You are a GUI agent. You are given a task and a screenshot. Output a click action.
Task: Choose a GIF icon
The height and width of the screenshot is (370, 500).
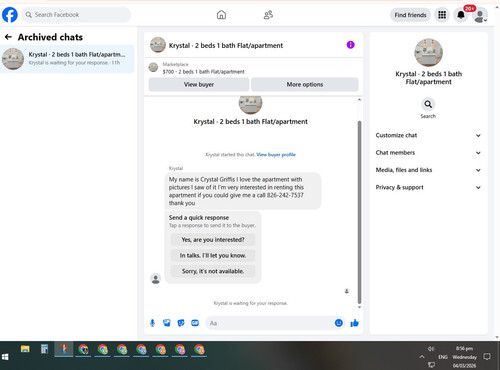pos(195,323)
